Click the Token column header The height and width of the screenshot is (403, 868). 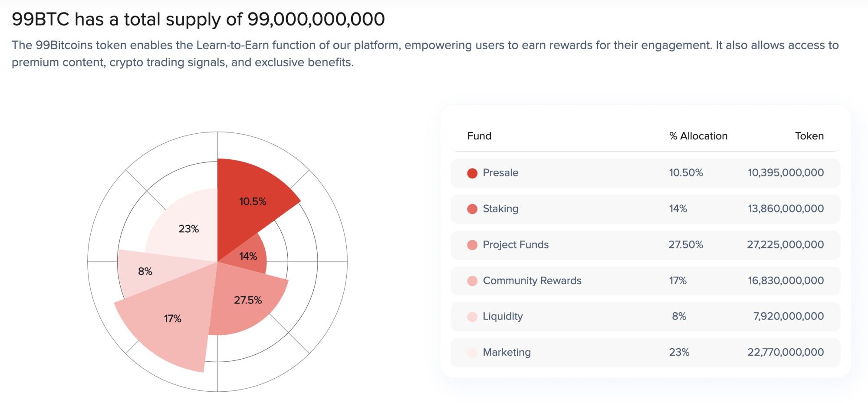tap(809, 136)
